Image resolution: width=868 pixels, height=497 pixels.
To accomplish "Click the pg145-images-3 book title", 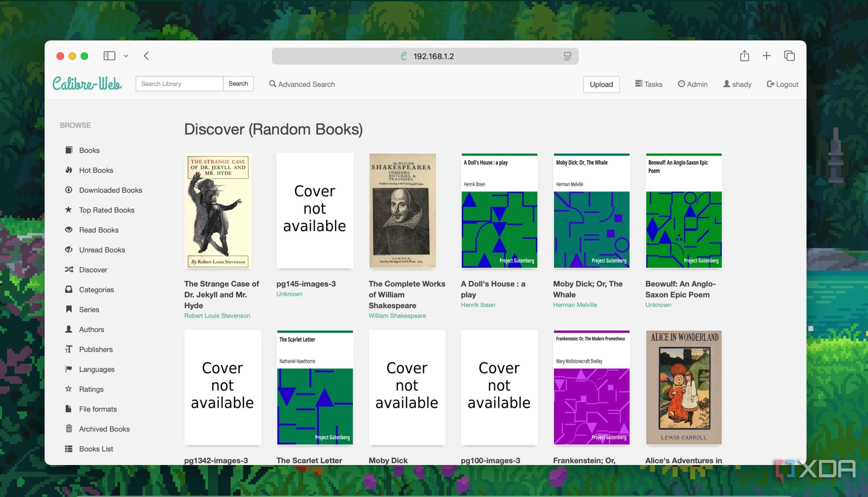I will [x=306, y=284].
